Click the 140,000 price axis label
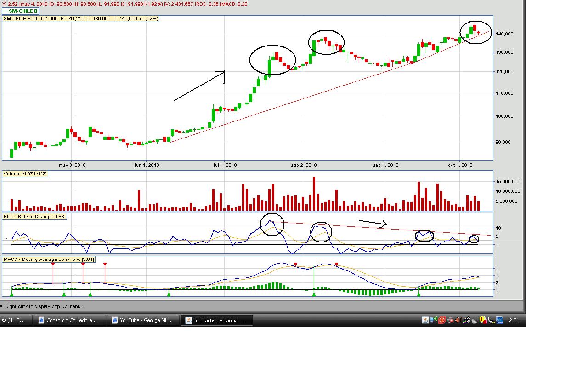 [x=504, y=34]
